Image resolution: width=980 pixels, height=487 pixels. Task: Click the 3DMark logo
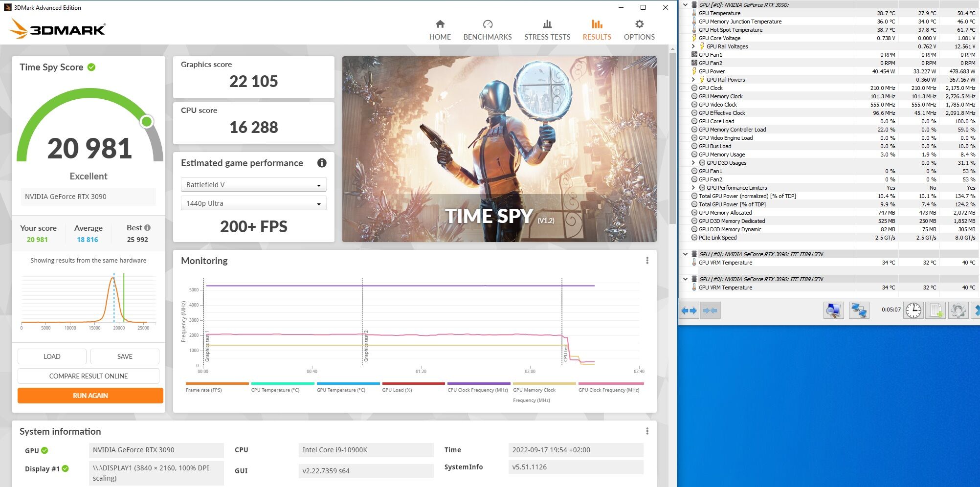coord(57,29)
